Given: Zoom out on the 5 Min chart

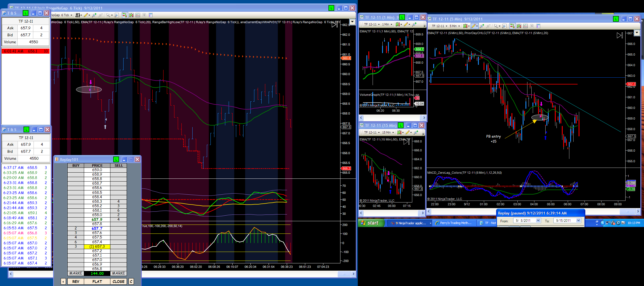Looking at the screenshot, I should [x=489, y=26].
